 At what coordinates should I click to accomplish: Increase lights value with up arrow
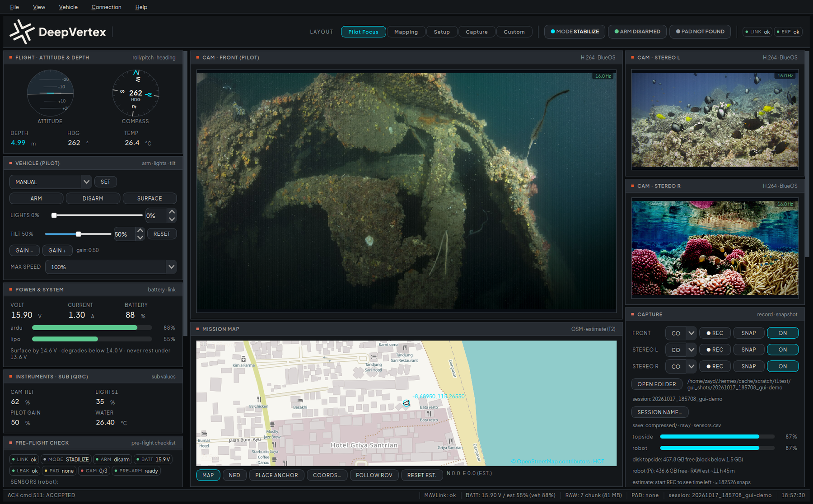click(172, 211)
